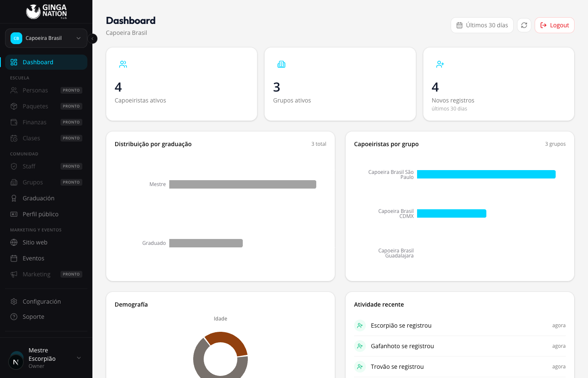This screenshot has height=378, width=588.
Task: Open the Capoeira Brasil organization dropdown
Action: tap(46, 38)
